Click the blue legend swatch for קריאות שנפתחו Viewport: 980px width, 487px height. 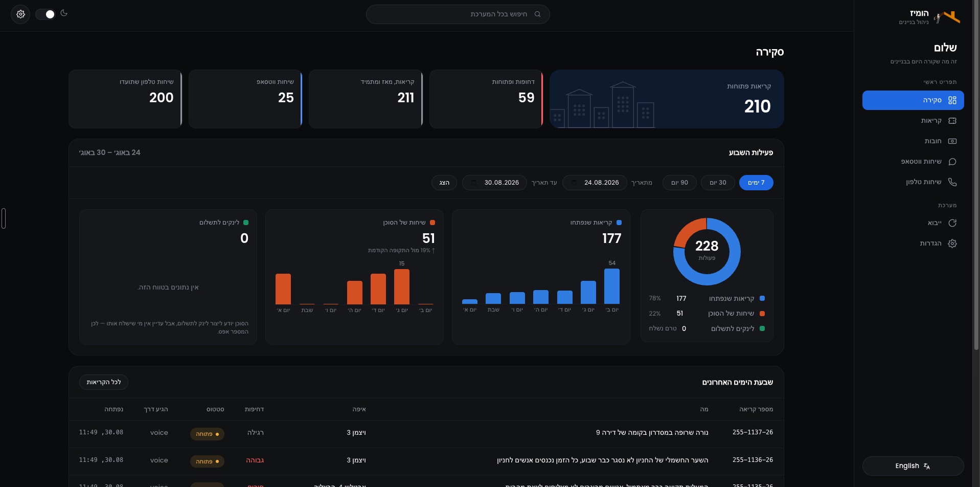(x=762, y=298)
